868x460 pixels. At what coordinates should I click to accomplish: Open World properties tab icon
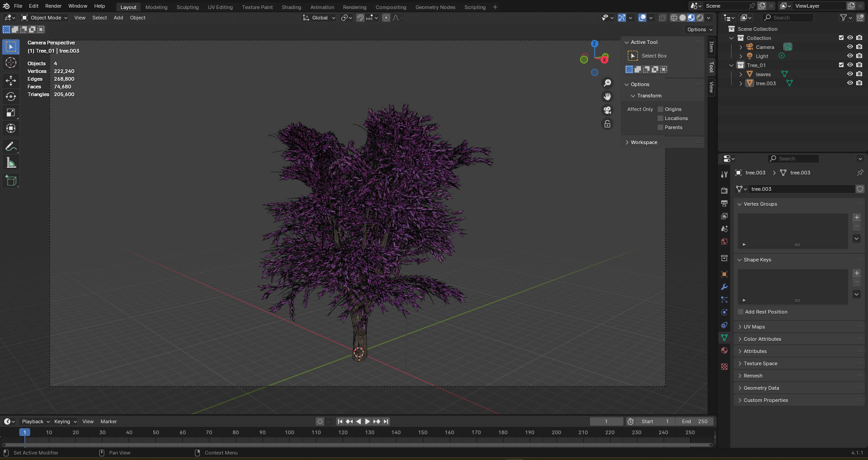[x=724, y=242]
